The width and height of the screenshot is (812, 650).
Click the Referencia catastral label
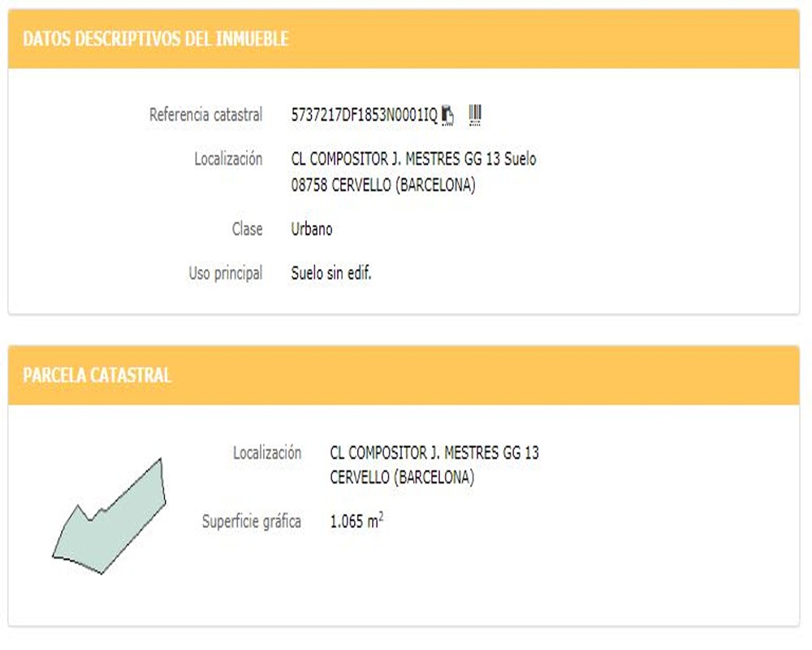coord(205,115)
